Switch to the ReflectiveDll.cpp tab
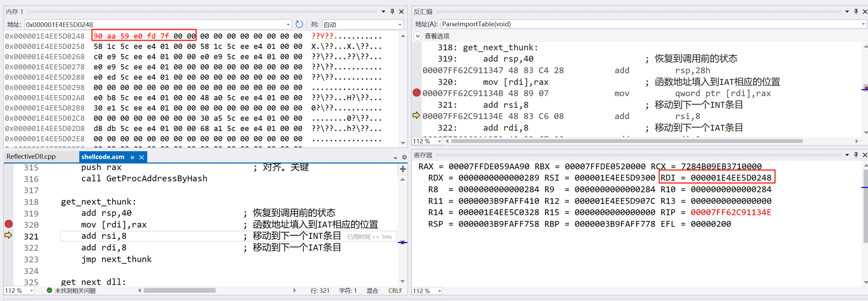Viewport: 868px width, 301px height. click(x=31, y=157)
